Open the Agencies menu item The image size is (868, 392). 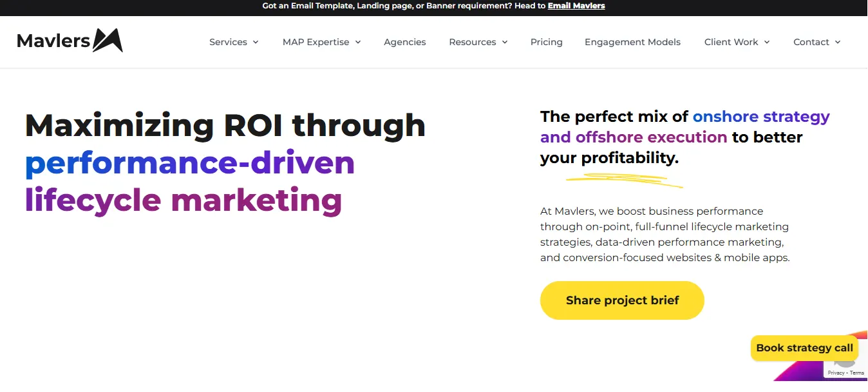[404, 42]
